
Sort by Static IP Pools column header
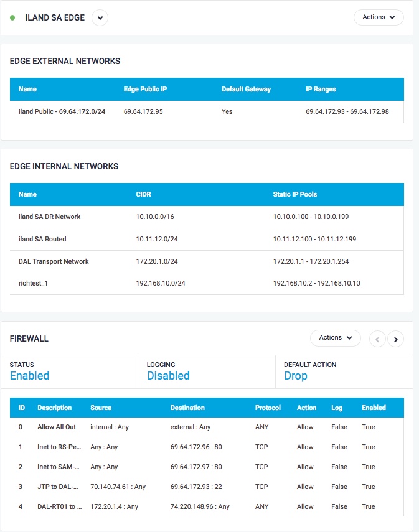tap(294, 194)
